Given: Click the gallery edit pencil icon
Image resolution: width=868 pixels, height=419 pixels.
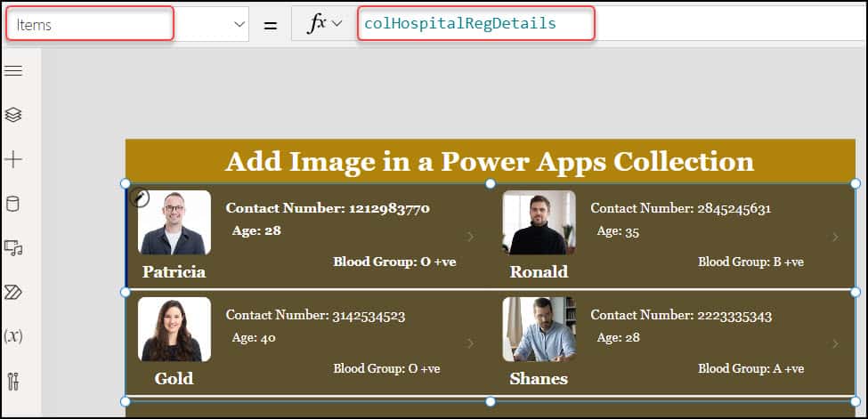Looking at the screenshot, I should click(140, 197).
